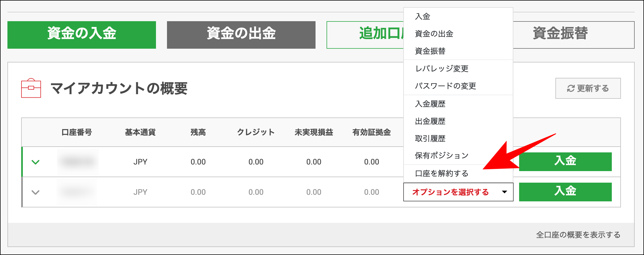View 出金履歴 withdrawal history
The height and width of the screenshot is (255, 644).
coord(430,121)
